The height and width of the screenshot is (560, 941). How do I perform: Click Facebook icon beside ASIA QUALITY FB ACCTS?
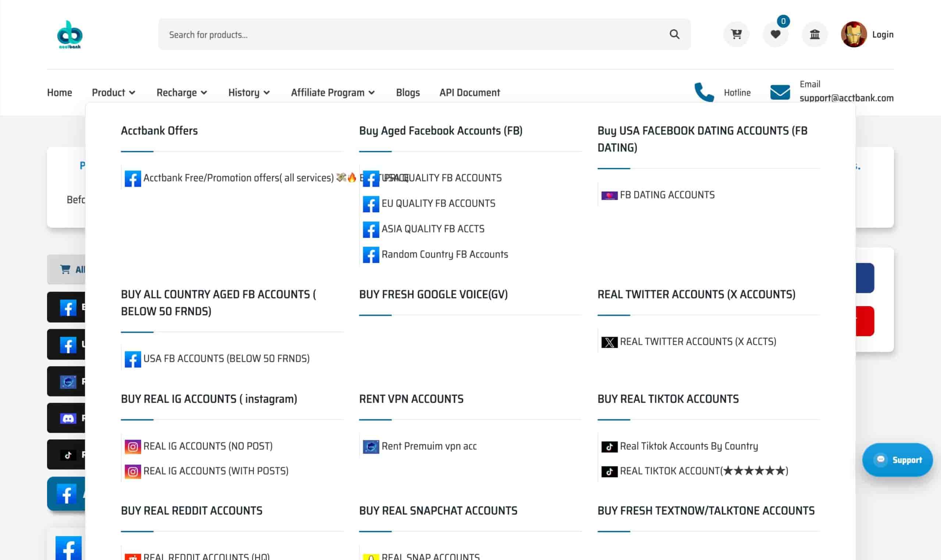coord(371,229)
